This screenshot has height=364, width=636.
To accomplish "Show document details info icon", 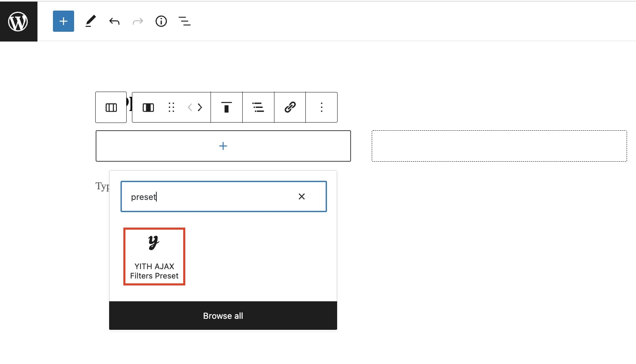I will 161,21.
